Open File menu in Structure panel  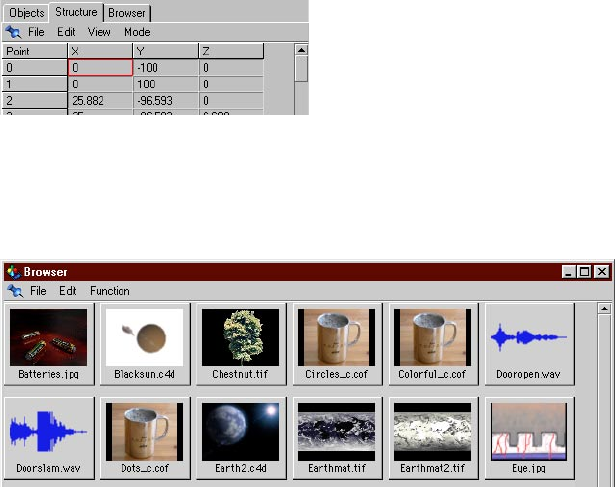pyautogui.click(x=36, y=32)
